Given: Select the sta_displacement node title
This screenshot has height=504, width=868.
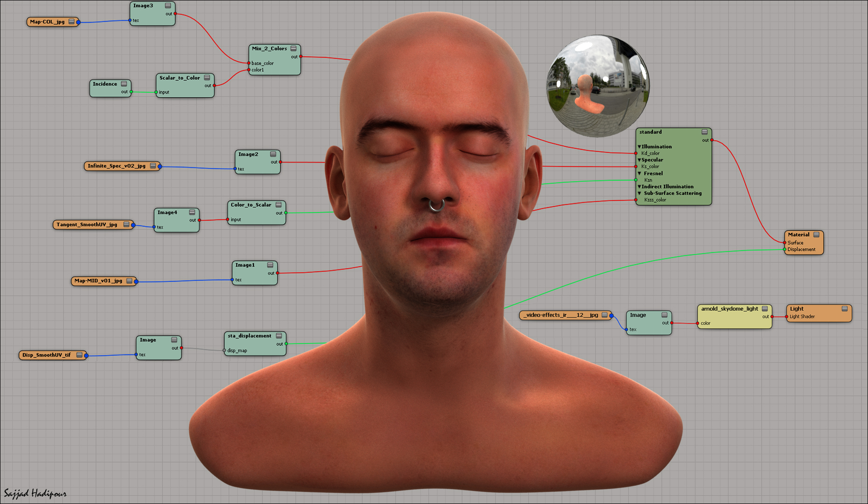Looking at the screenshot, I should 249,336.
